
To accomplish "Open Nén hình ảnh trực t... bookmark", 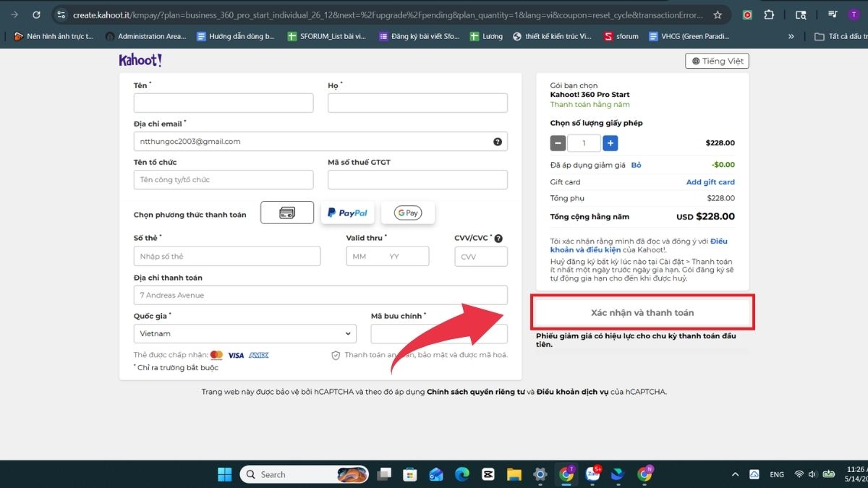I will pyautogui.click(x=54, y=36).
